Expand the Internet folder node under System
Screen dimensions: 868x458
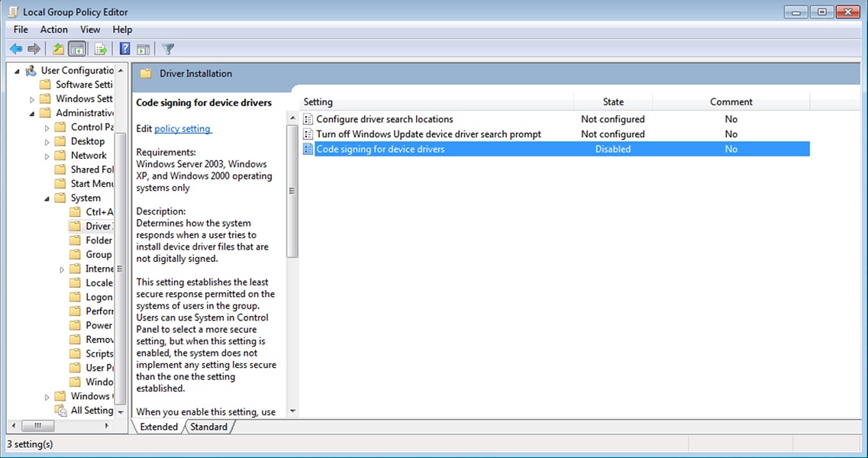[x=62, y=269]
